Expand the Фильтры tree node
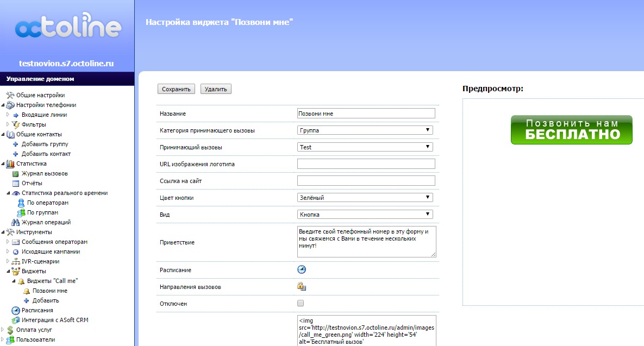Image resolution: width=644 pixels, height=346 pixels. tap(8, 124)
